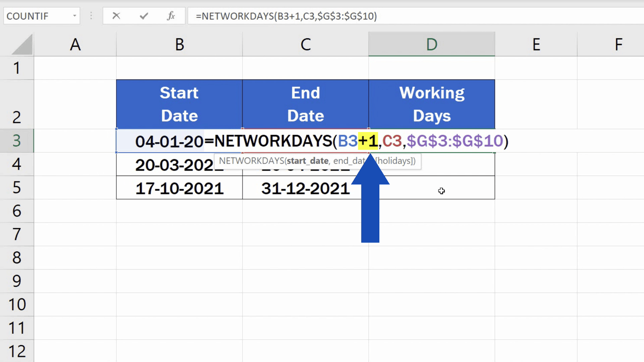Image resolution: width=644 pixels, height=362 pixels.
Task: Click the highlighted +1 in the formula
Action: 368,141
